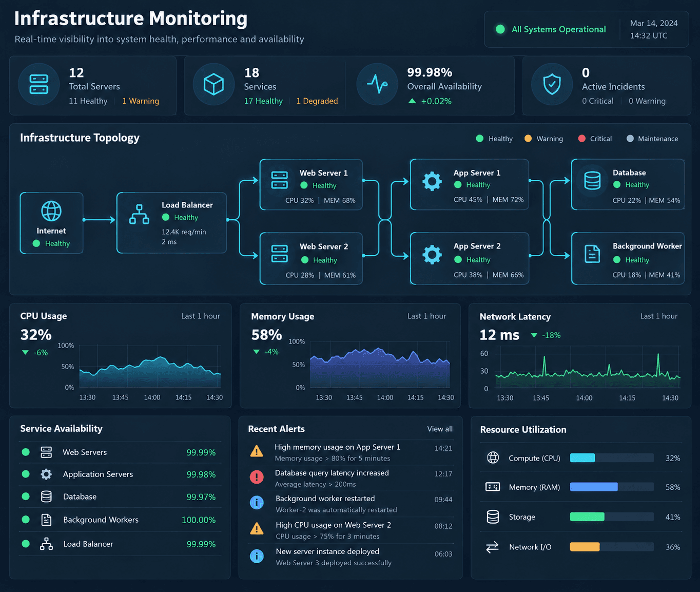This screenshot has width=700, height=592.
Task: Select the info icon for new server instance deployed
Action: pos(257,556)
